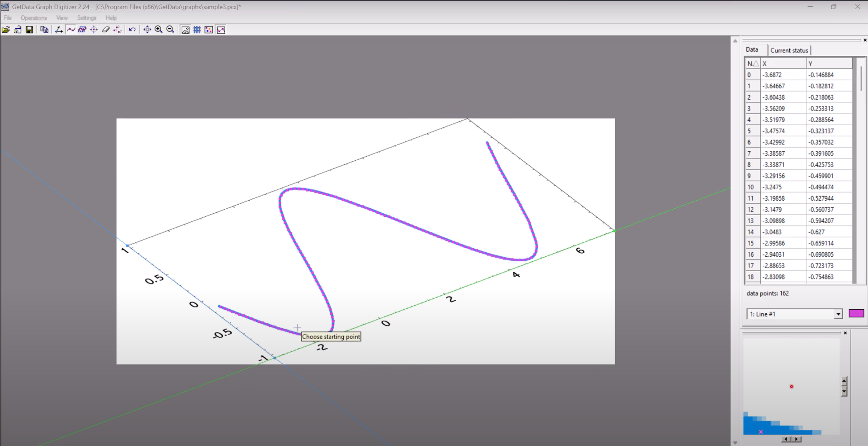Copy digitized data to clipboard
The height and width of the screenshot is (446, 868).
[x=44, y=29]
